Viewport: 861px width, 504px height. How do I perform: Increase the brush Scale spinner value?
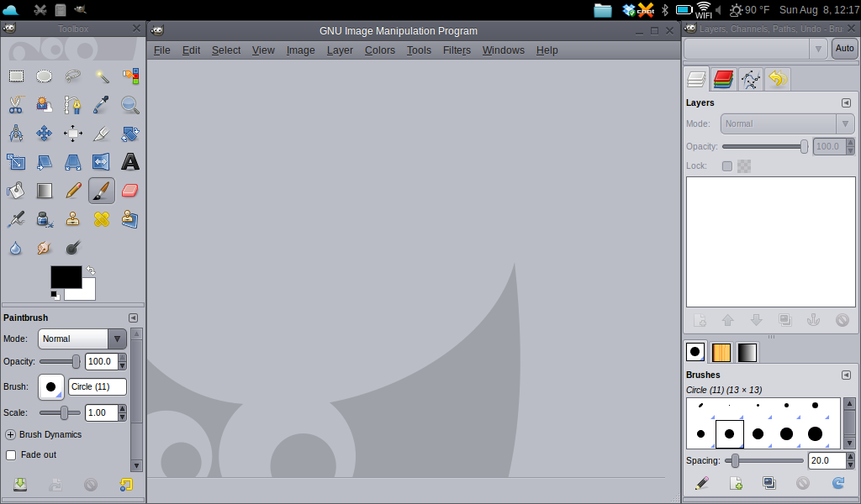pos(123,408)
